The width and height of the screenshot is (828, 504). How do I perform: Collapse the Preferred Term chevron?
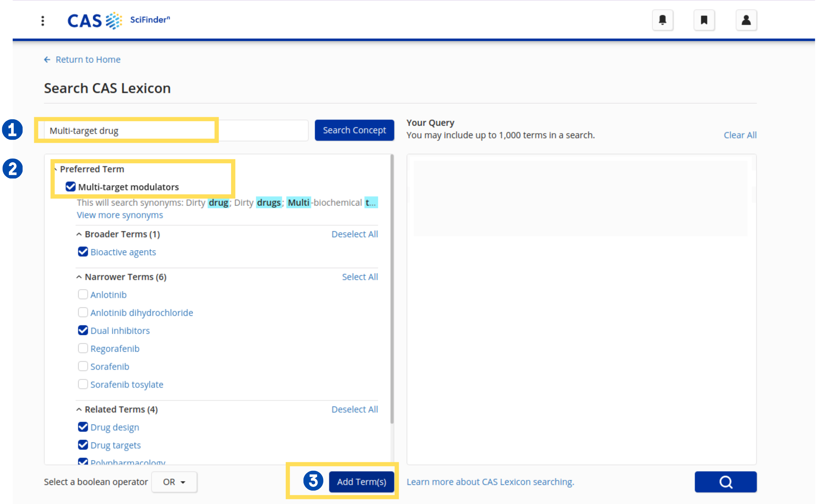[x=56, y=169]
